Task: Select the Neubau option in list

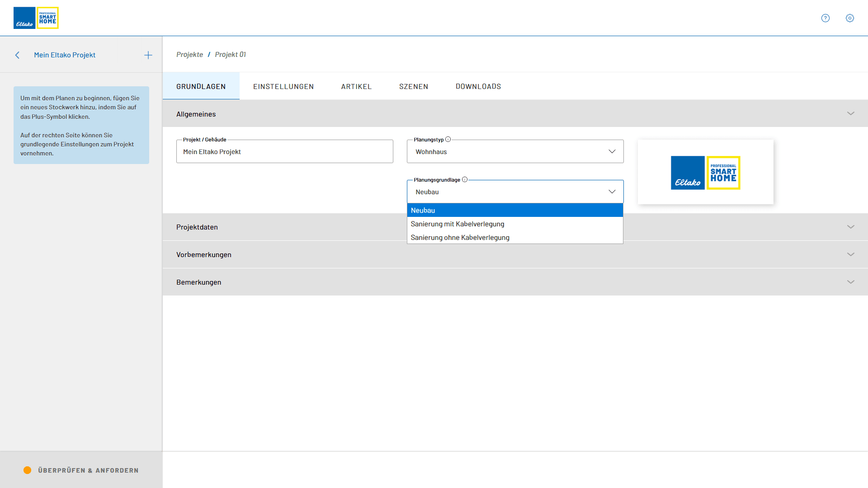Action: (x=423, y=211)
